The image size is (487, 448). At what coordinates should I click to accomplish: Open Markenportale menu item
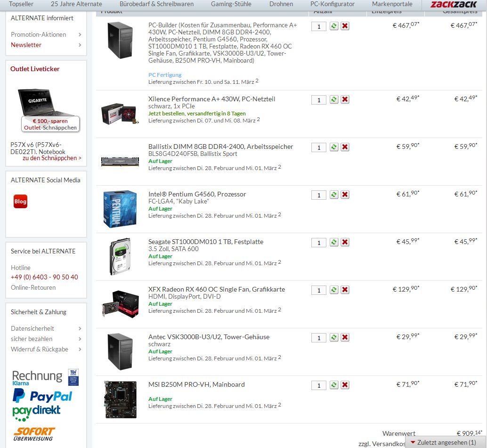(392, 4)
